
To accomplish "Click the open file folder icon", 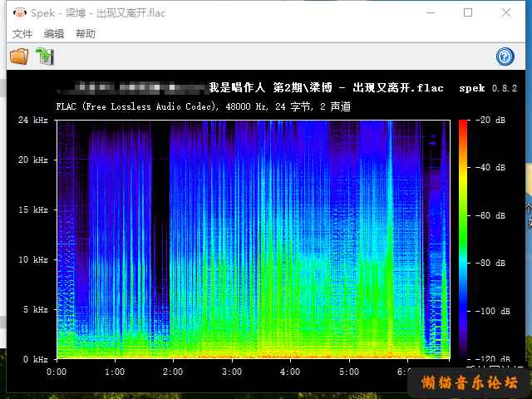I will [19, 57].
